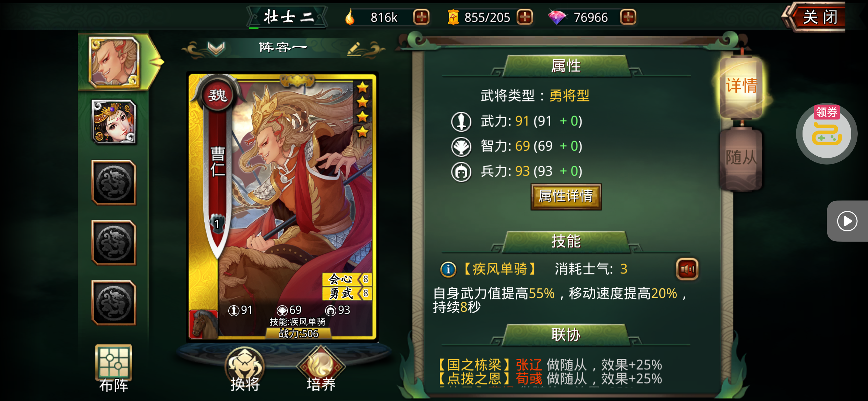This screenshot has width=868, height=401.
Task: Open the 领券 coupon floating icon
Action: pos(827,134)
